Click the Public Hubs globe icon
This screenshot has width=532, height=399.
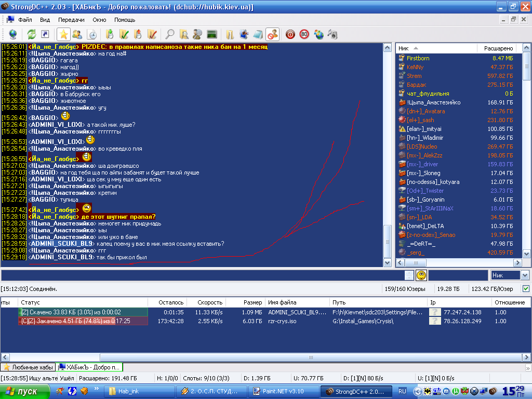12,34
